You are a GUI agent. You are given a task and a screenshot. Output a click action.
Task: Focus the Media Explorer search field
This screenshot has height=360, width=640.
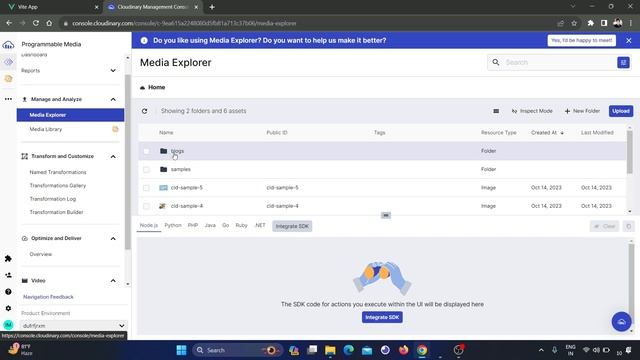559,62
